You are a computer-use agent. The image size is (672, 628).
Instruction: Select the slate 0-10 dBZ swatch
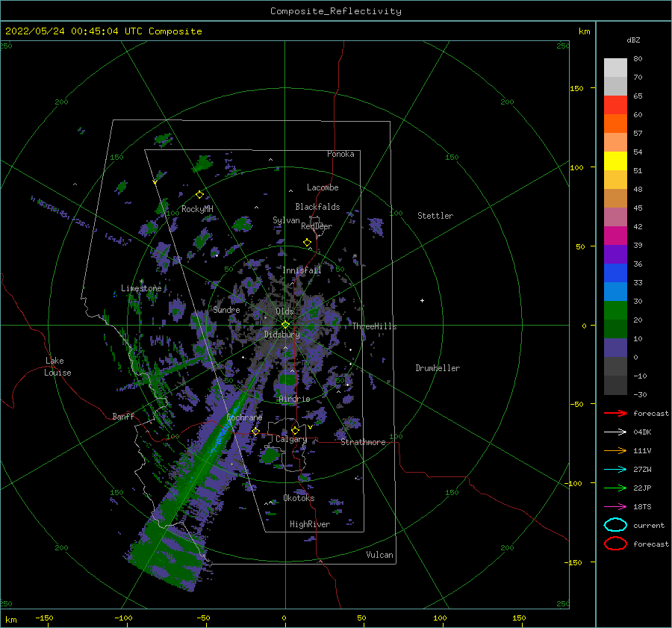(x=615, y=348)
